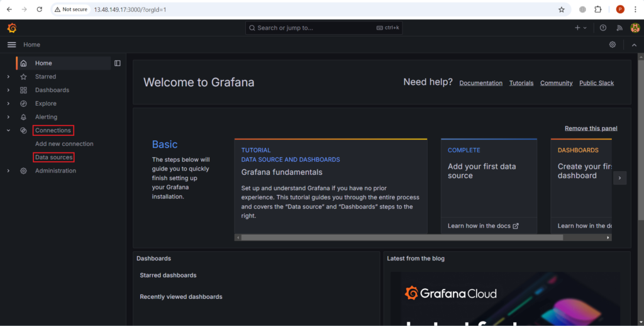Open the user profile avatar

click(x=635, y=28)
